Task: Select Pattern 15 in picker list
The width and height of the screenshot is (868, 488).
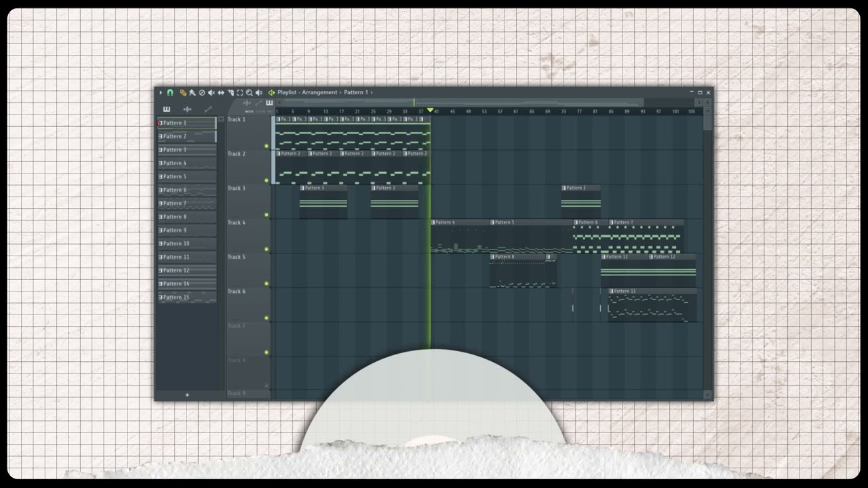Action: click(x=186, y=298)
